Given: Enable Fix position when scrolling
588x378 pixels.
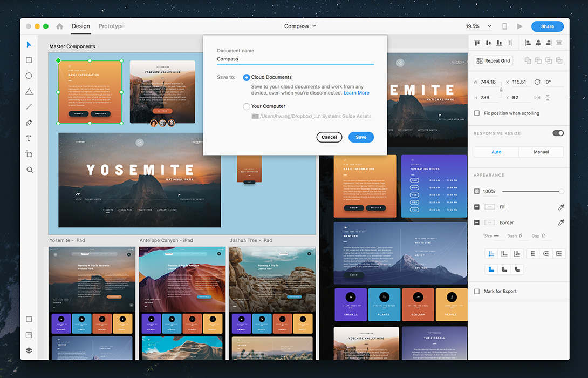Looking at the screenshot, I should point(477,113).
